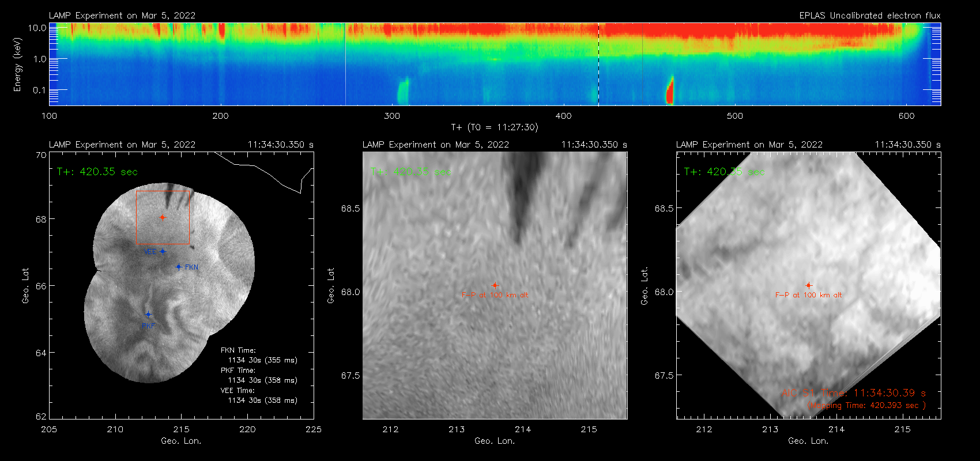This screenshot has width=980, height=461.
Task: Click the blue VEE station marker
Action: [163, 251]
